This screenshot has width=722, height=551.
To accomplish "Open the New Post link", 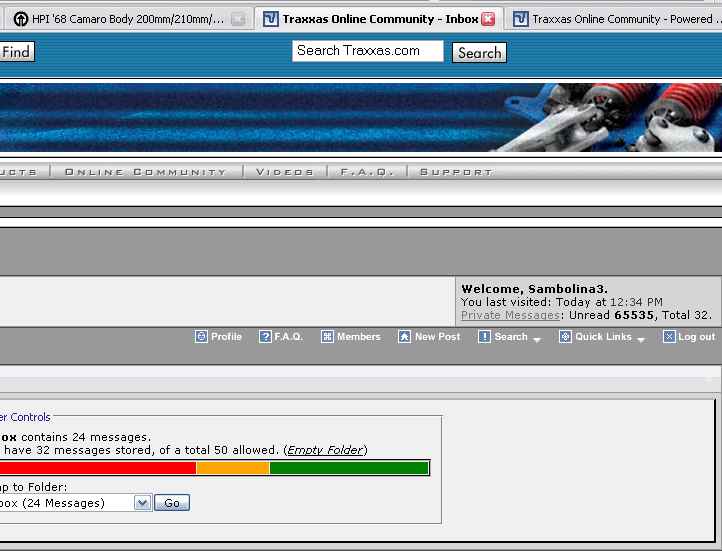I will 437,337.
